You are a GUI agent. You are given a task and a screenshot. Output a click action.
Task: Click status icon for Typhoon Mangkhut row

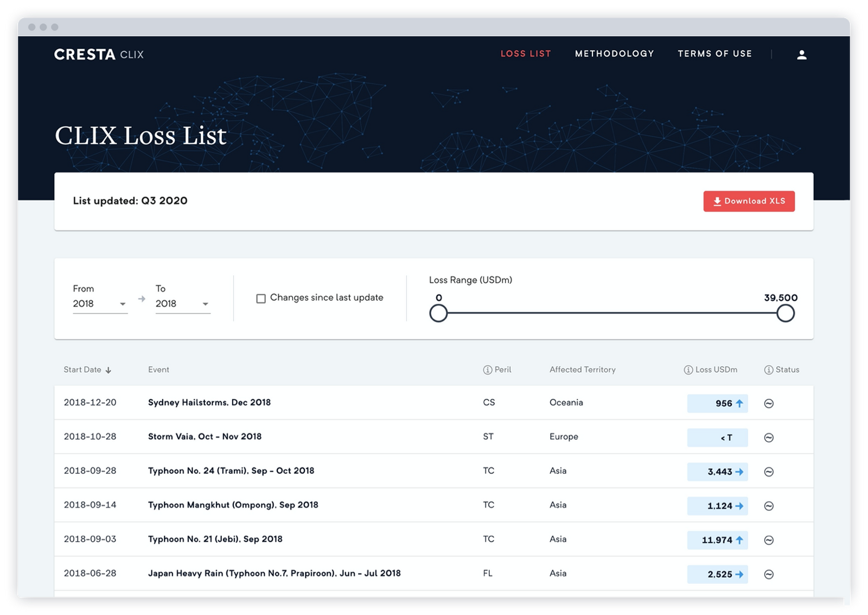coord(769,506)
